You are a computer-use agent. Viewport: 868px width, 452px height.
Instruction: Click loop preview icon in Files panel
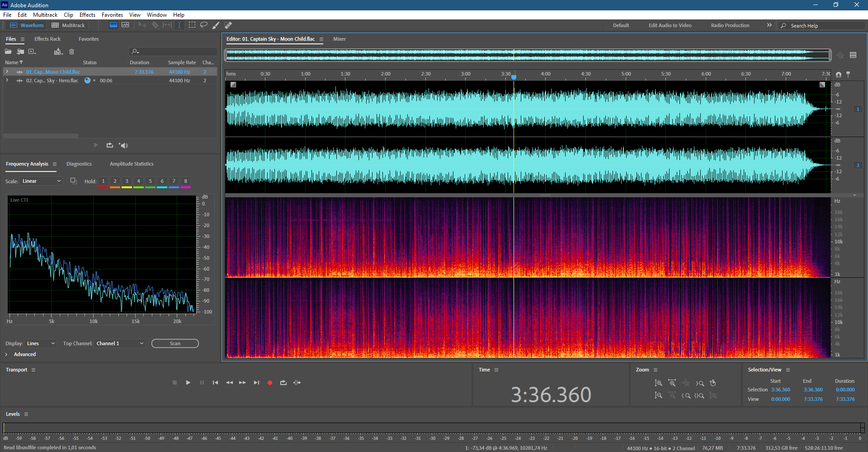coord(110,145)
